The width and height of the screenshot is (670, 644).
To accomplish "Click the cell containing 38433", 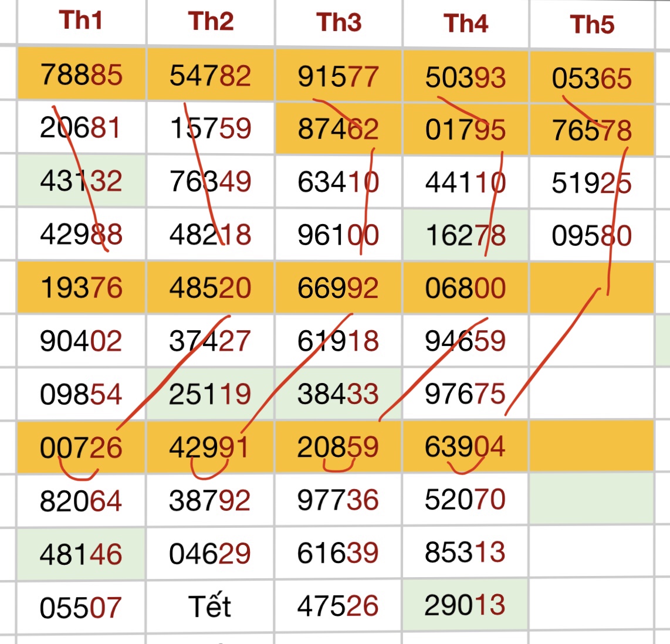I will [337, 394].
